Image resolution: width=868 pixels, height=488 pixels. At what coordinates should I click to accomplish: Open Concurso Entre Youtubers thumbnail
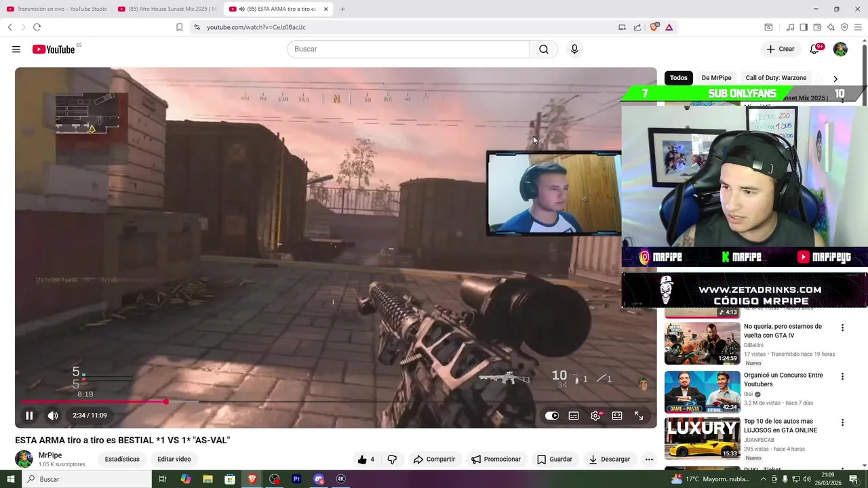pyautogui.click(x=702, y=392)
